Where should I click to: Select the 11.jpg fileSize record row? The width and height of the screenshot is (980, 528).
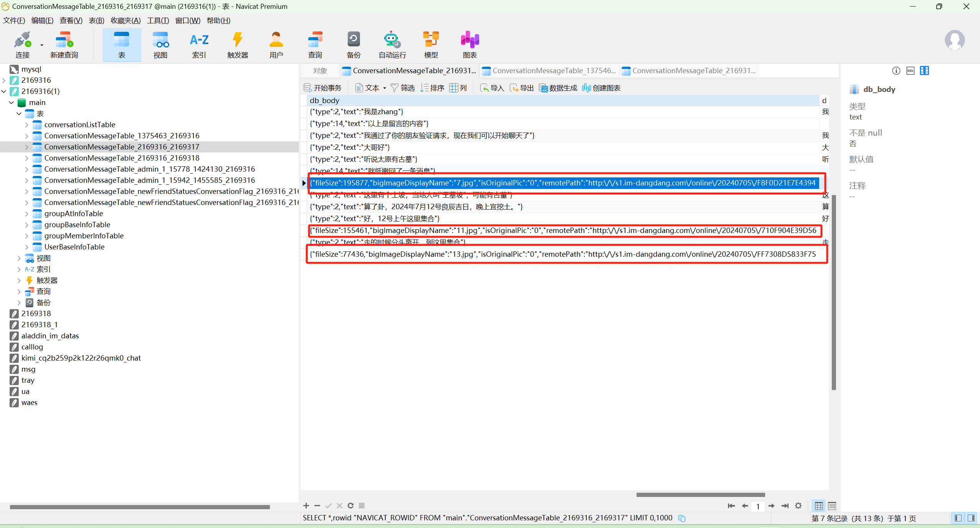pyautogui.click(x=563, y=231)
